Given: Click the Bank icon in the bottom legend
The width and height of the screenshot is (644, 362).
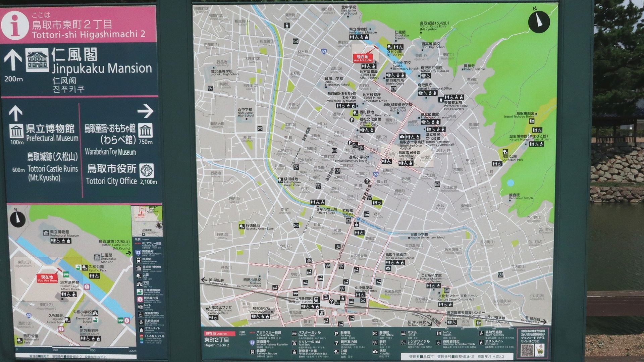Looking at the screenshot, I should [x=375, y=343].
